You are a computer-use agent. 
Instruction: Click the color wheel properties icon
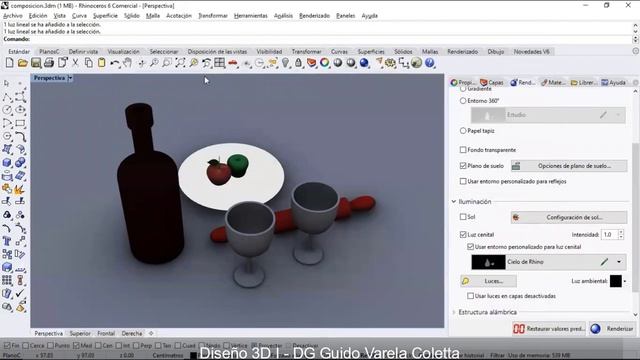coord(324,63)
